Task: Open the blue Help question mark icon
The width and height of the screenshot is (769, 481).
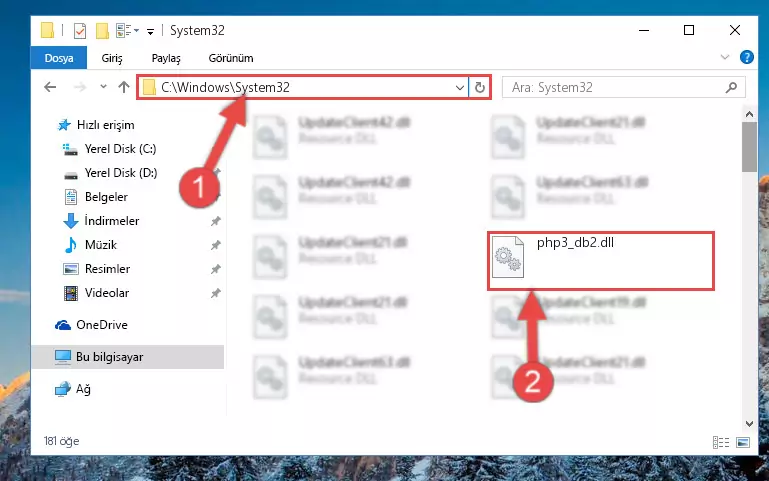Action: (746, 57)
